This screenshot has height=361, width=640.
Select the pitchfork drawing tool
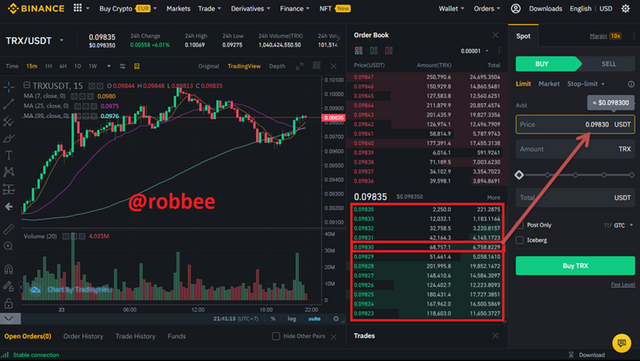pos(9,121)
